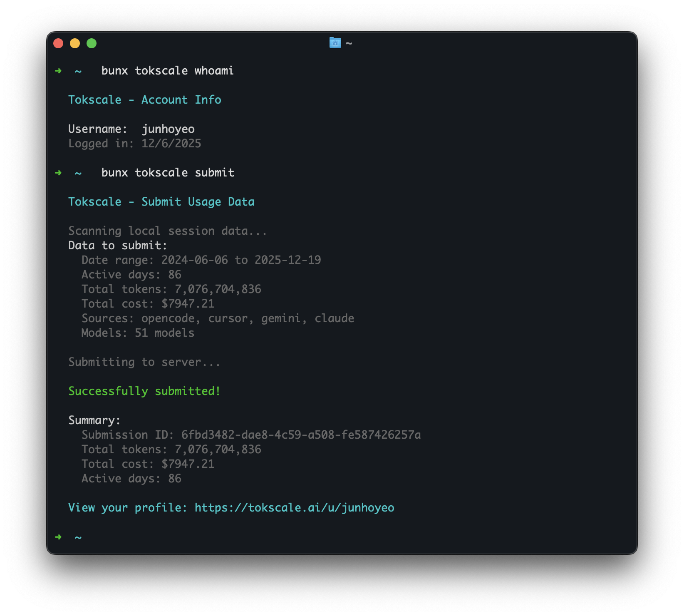Click the tilde before the submit command
This screenshot has width=684, height=616.
pos(77,173)
